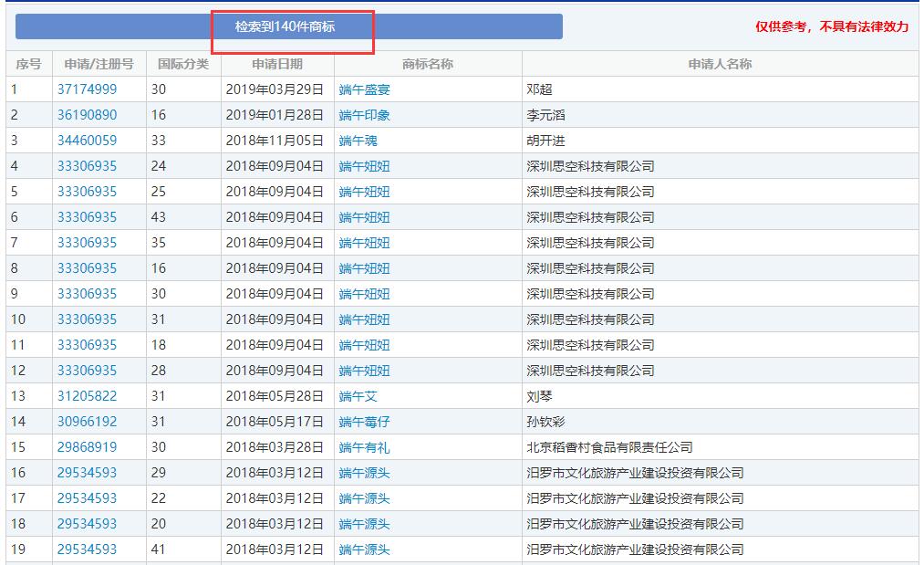
Task: Click the 申请/注册号 column header
Action: pos(99,64)
